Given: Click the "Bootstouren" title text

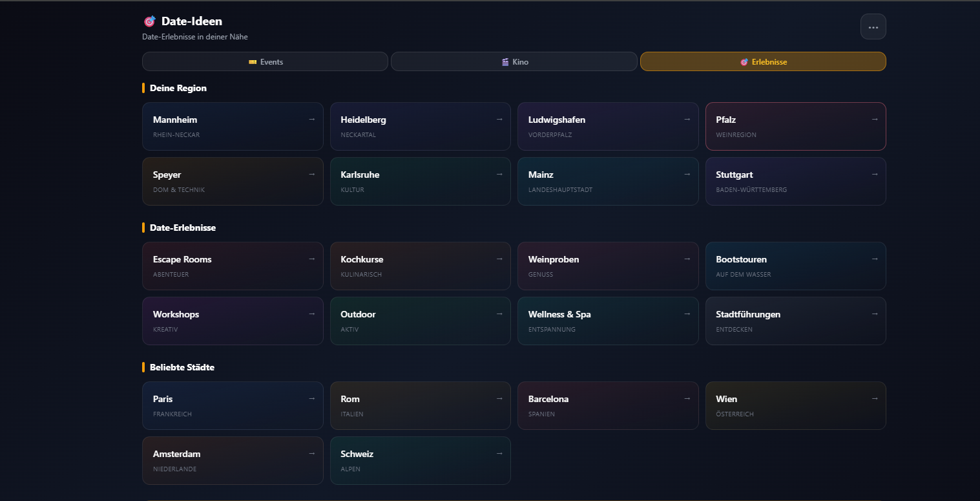Looking at the screenshot, I should 742,259.
